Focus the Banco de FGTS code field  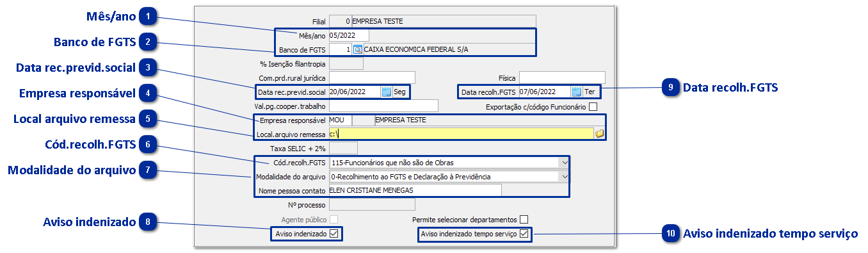click(x=340, y=49)
